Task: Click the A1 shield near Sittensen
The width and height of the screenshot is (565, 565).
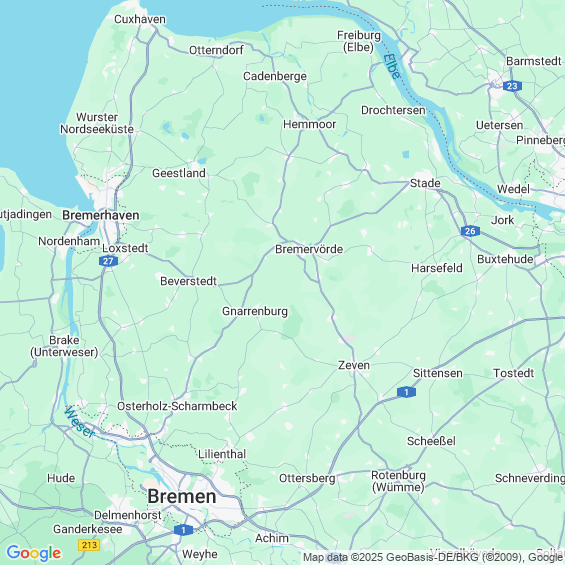Action: pyautogui.click(x=406, y=392)
